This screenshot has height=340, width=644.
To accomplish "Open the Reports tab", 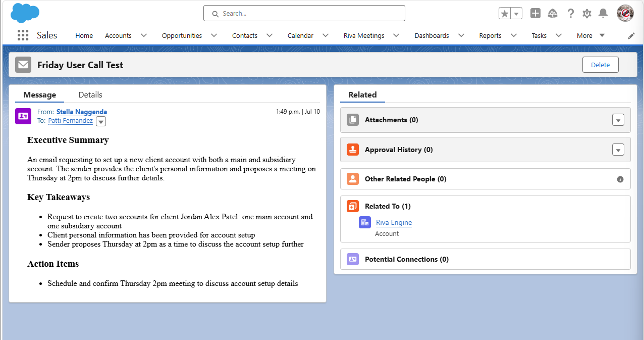I will [490, 36].
